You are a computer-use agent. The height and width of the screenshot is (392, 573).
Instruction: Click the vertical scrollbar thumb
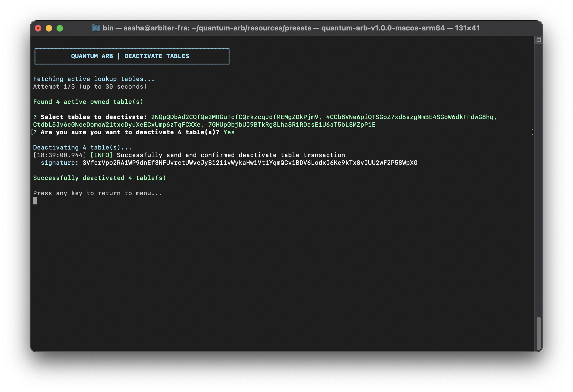(x=538, y=333)
